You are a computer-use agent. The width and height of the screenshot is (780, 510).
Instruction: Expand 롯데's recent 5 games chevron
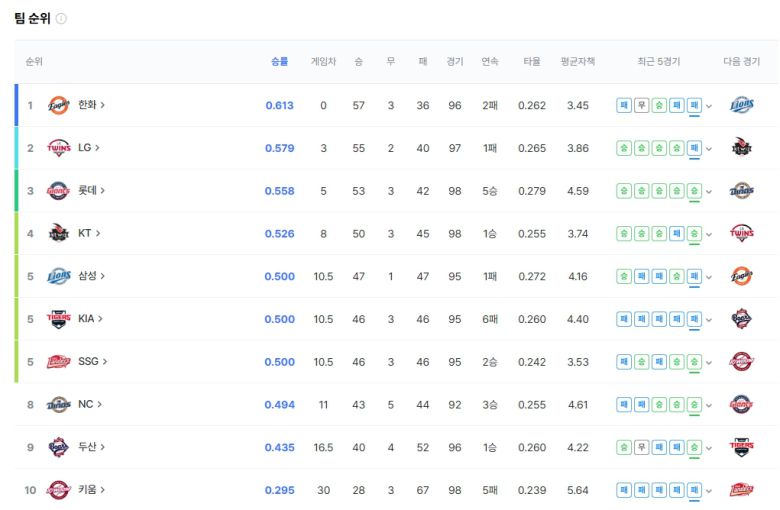[x=709, y=191]
